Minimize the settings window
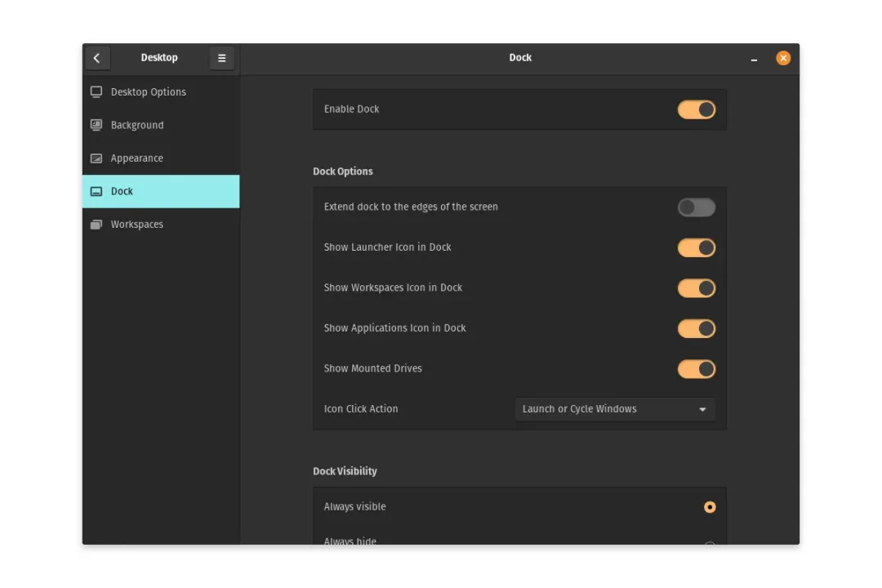Viewport: 882px width, 588px height. tap(754, 59)
